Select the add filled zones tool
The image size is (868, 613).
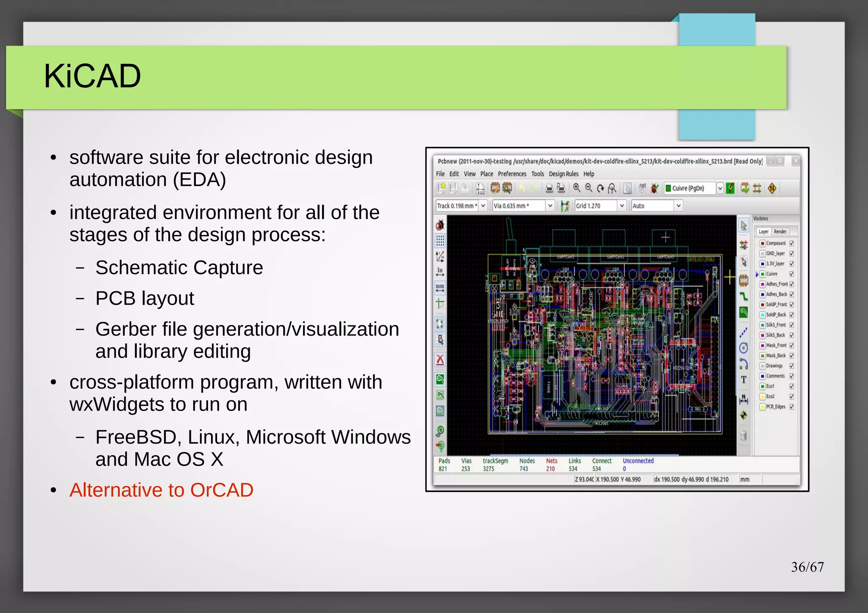tap(744, 313)
